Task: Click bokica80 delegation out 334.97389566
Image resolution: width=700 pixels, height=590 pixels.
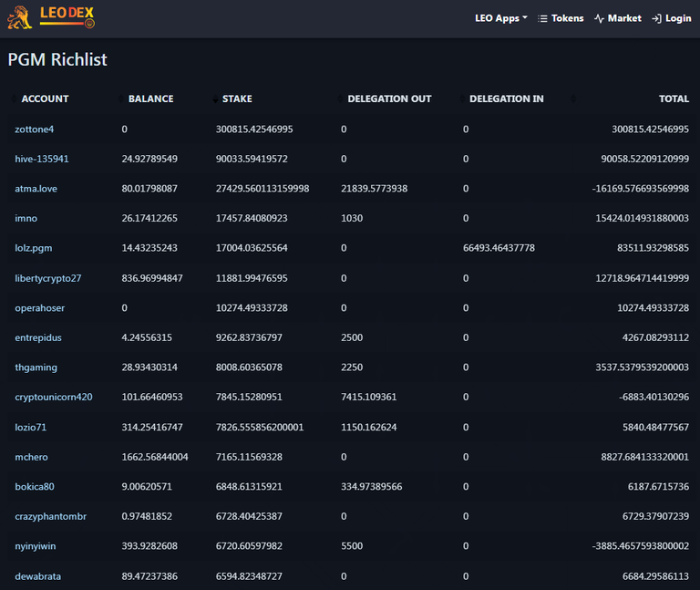Action: click(x=372, y=486)
